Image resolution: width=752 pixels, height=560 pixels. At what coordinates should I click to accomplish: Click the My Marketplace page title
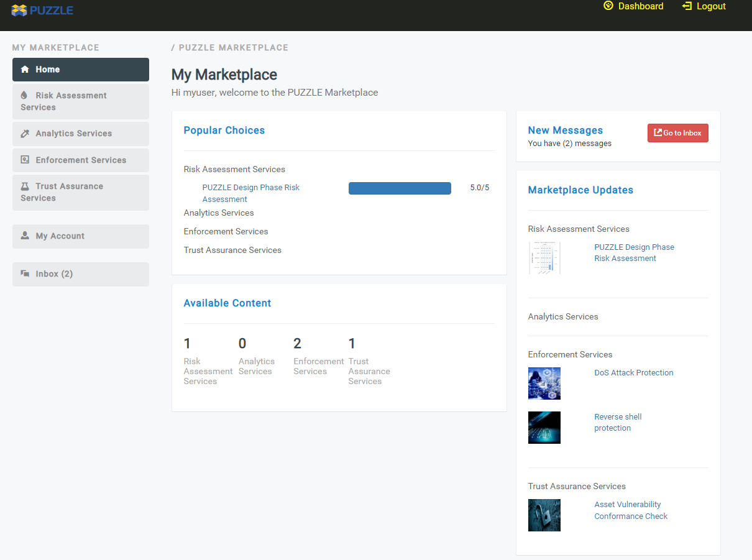[224, 75]
